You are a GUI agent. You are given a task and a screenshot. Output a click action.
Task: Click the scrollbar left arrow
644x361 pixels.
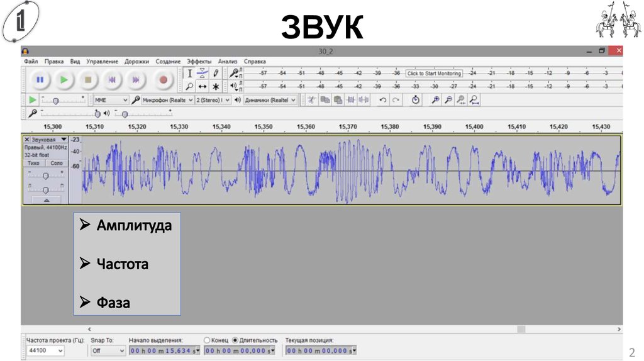[x=89, y=329]
